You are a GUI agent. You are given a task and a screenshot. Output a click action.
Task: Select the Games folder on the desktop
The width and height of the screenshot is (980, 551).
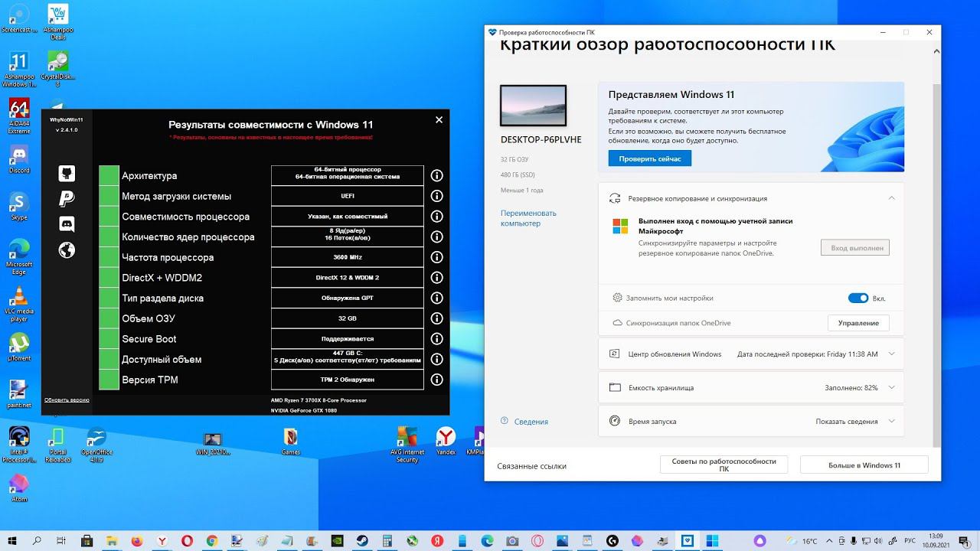point(291,442)
